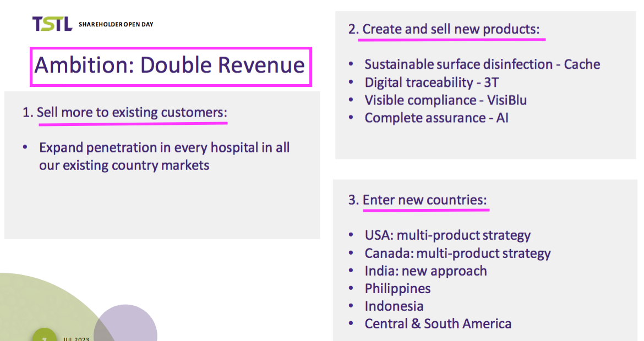Click 'Expand penetration in every hospital' bullet
The width and height of the screenshot is (644, 341).
[x=164, y=156]
